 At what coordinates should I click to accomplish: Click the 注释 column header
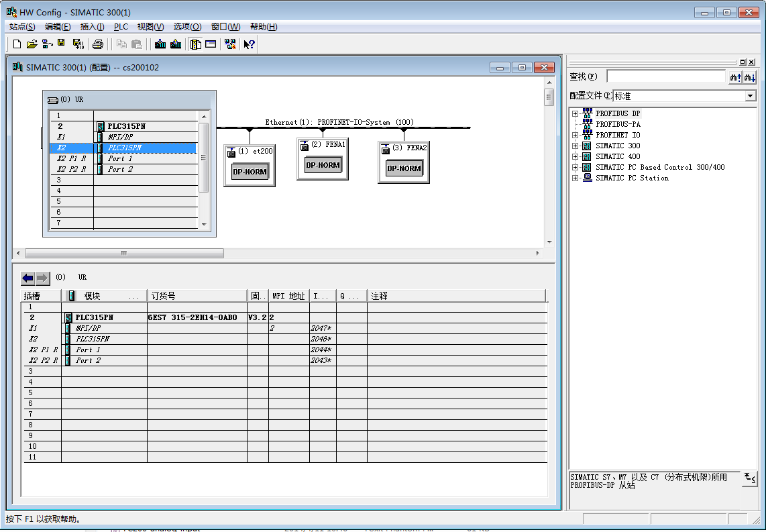click(456, 296)
